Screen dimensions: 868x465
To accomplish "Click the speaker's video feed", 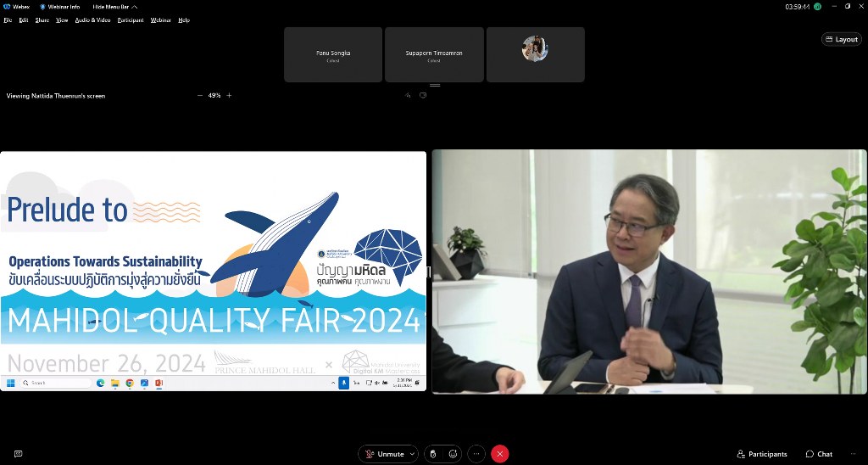I will [649, 272].
